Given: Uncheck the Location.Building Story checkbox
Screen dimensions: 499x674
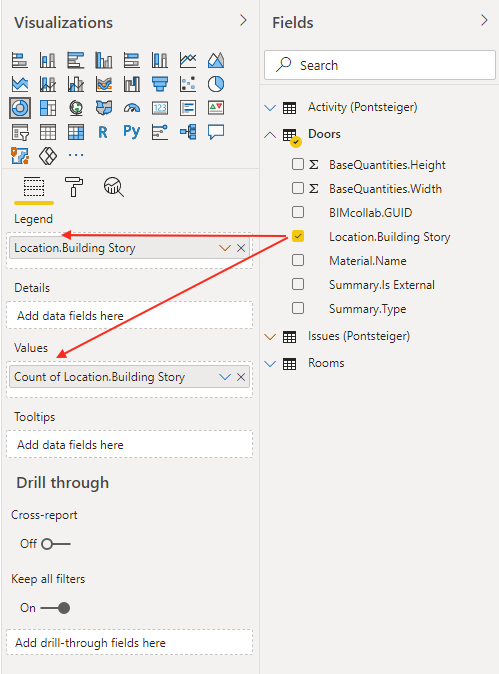Looking at the screenshot, I should click(x=298, y=236).
